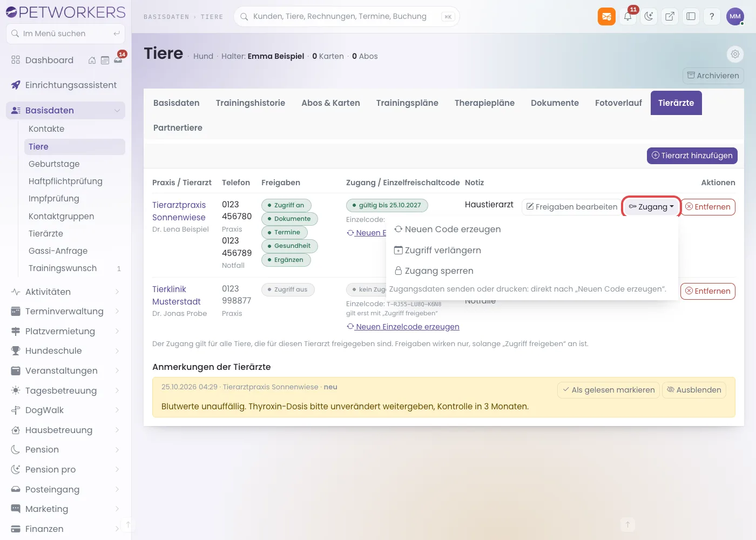The image size is (756, 540).
Task: Open the calendar icon beside Dashboard
Action: (105, 60)
